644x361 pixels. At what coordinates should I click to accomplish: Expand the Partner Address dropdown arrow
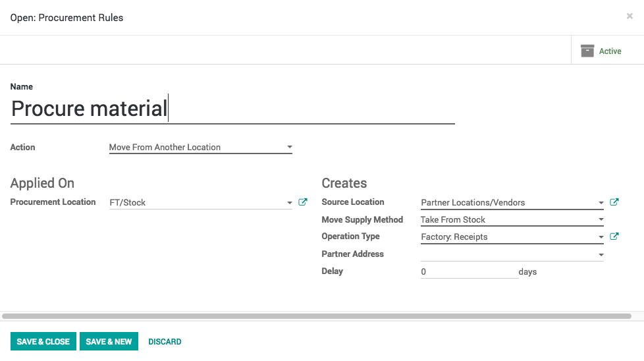pos(601,254)
